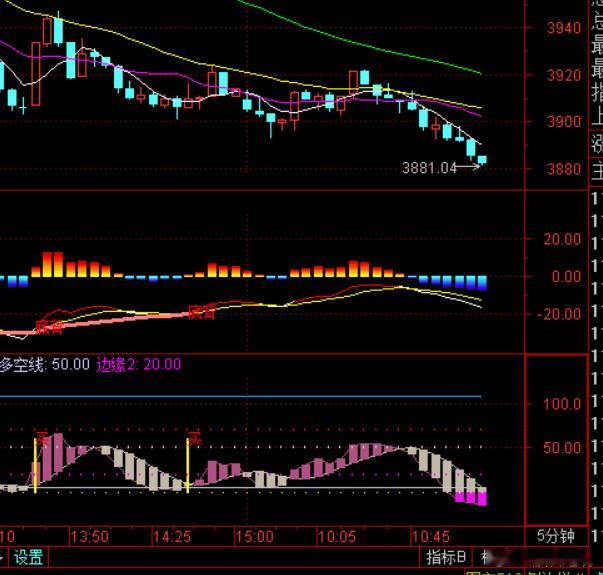Click the 多空线: 50.00 indicator label
Image resolution: width=603 pixels, height=575 pixels.
point(45,364)
